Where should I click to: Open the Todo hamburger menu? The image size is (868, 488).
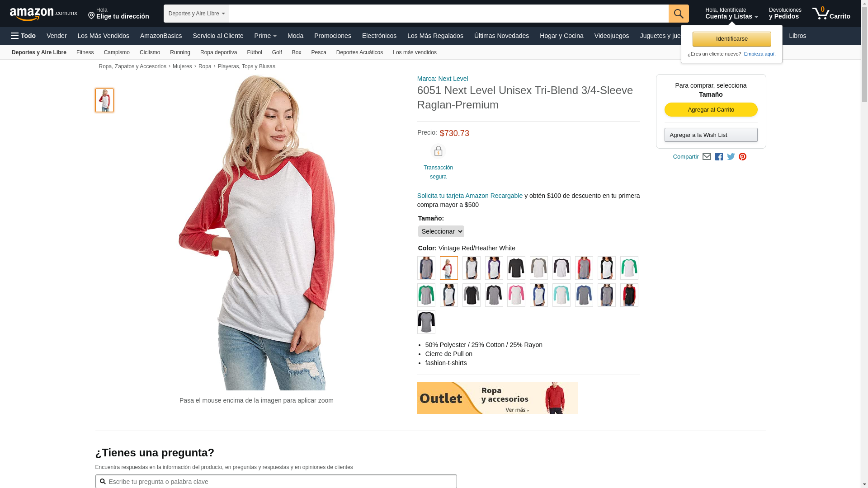23,36
